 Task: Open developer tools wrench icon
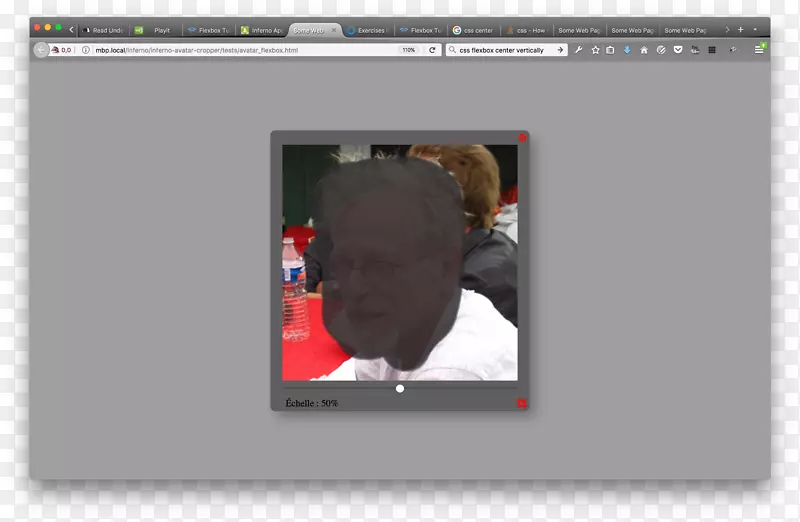click(x=579, y=49)
